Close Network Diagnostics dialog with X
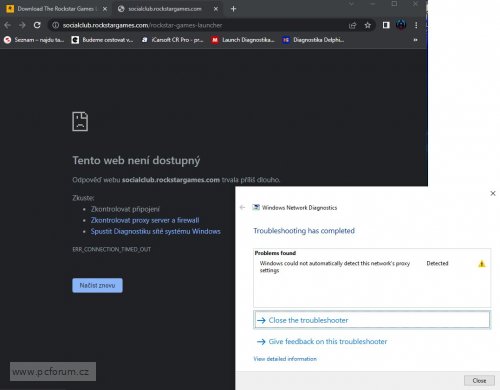This screenshot has height=390, width=500. pyautogui.click(x=493, y=193)
